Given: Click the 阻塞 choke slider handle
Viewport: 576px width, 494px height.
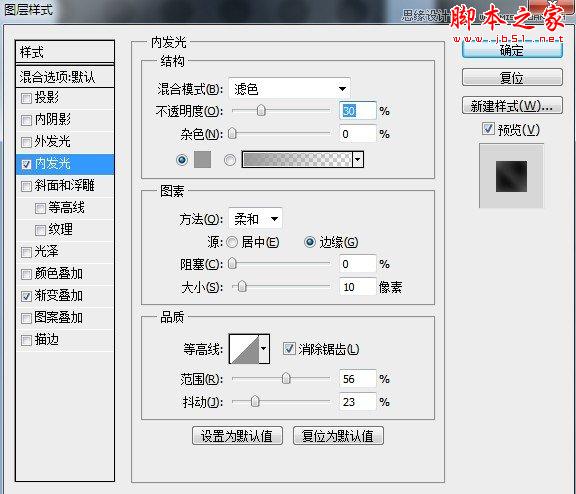Looking at the screenshot, I should pyautogui.click(x=232, y=263).
